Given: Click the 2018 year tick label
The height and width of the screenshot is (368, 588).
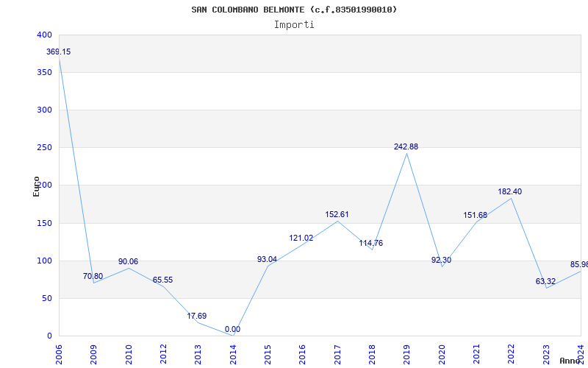Looking at the screenshot, I should point(372,355).
